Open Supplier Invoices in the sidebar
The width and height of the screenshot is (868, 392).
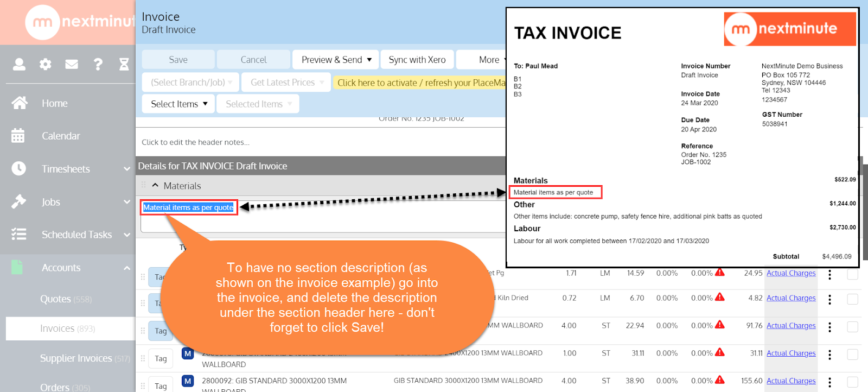[85, 358]
